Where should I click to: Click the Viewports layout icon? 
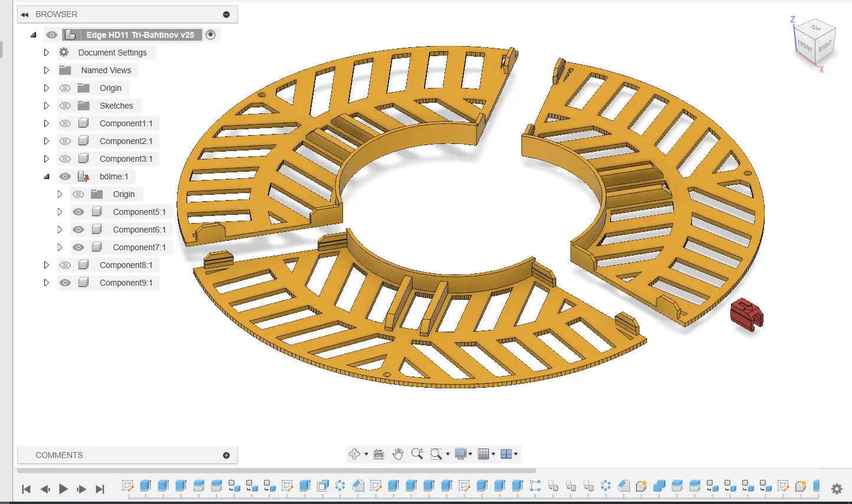point(506,454)
